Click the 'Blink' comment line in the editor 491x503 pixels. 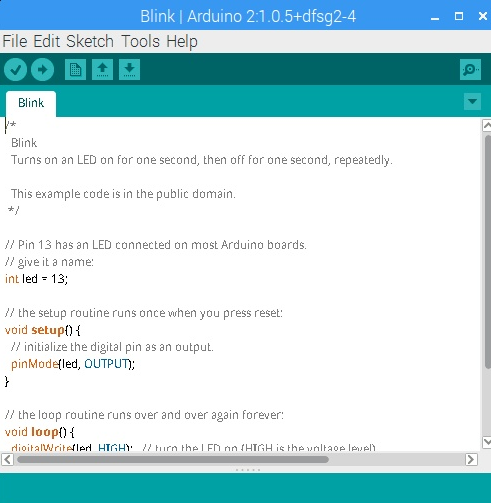(24, 143)
